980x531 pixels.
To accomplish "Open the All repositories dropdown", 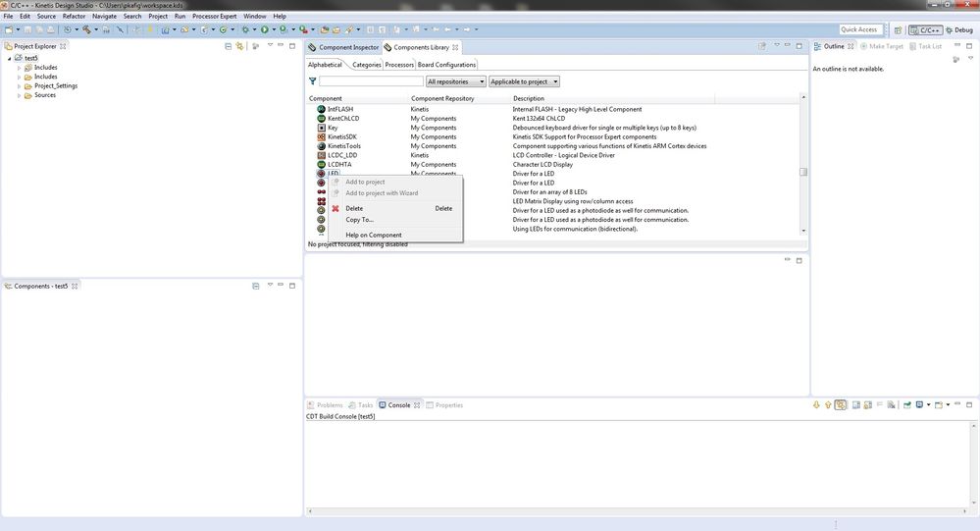I will 455,81.
